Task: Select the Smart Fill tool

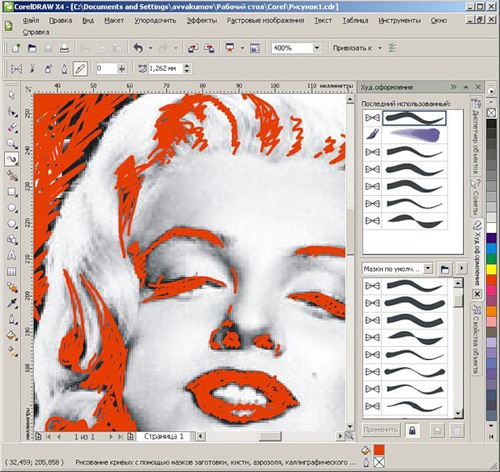Action: [12, 175]
